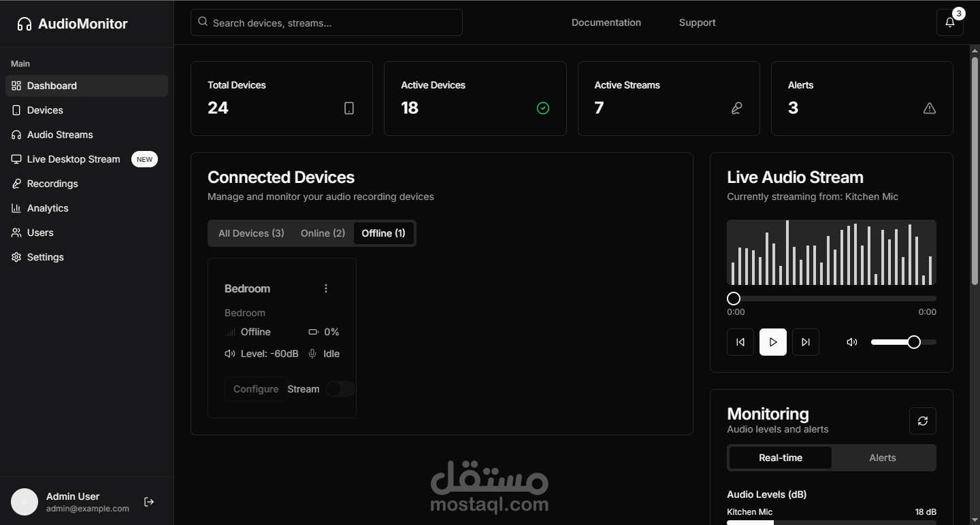Click the Bedroom Configure button
Viewport: 980px width, 525px height.
pos(256,389)
